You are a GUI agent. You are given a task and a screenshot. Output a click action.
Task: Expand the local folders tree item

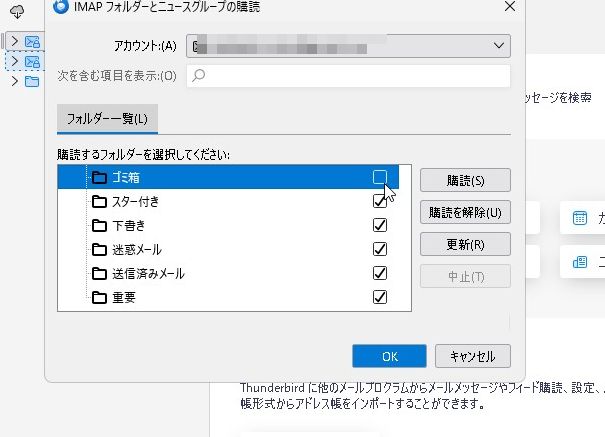13,81
